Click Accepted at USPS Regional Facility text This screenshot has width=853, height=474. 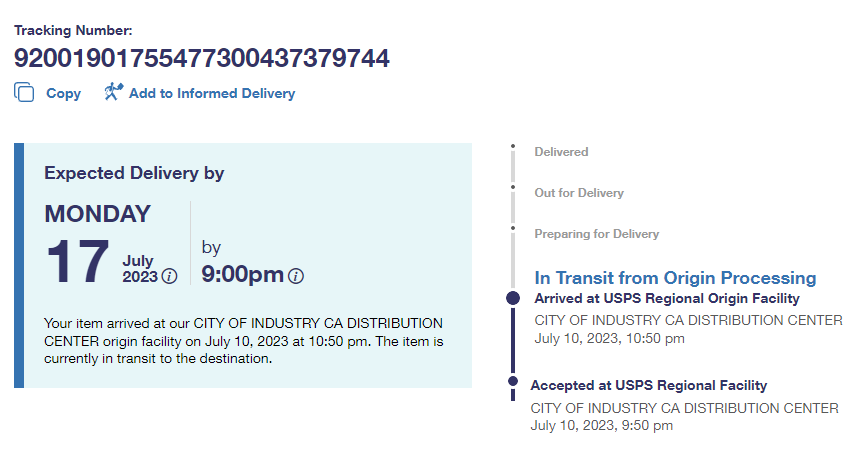pyautogui.click(x=648, y=385)
